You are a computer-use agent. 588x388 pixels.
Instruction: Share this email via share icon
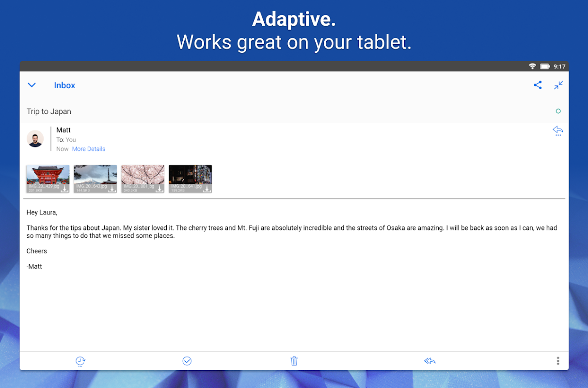pos(538,85)
